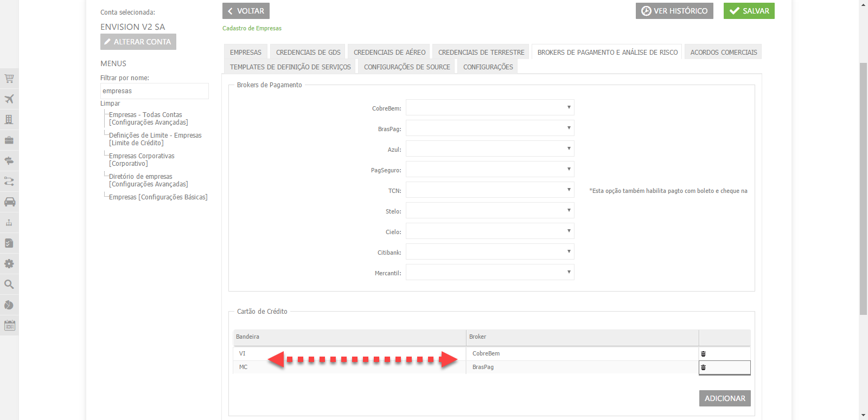Open the Stelo dropdown
Image resolution: width=868 pixels, height=420 pixels.
pos(490,210)
